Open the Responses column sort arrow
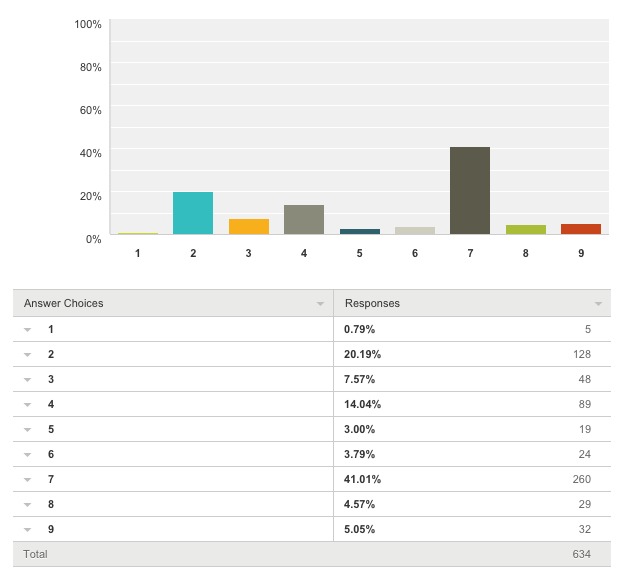The width and height of the screenshot is (624, 576). pyautogui.click(x=598, y=304)
